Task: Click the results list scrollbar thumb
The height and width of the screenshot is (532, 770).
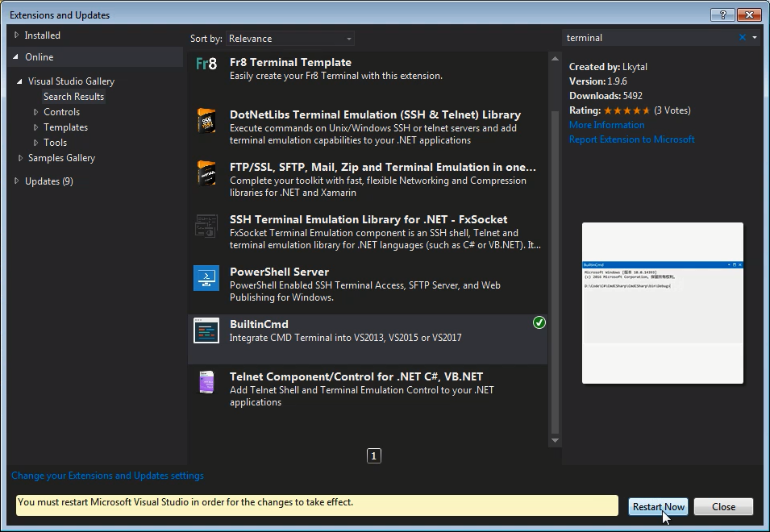Action: click(555, 272)
